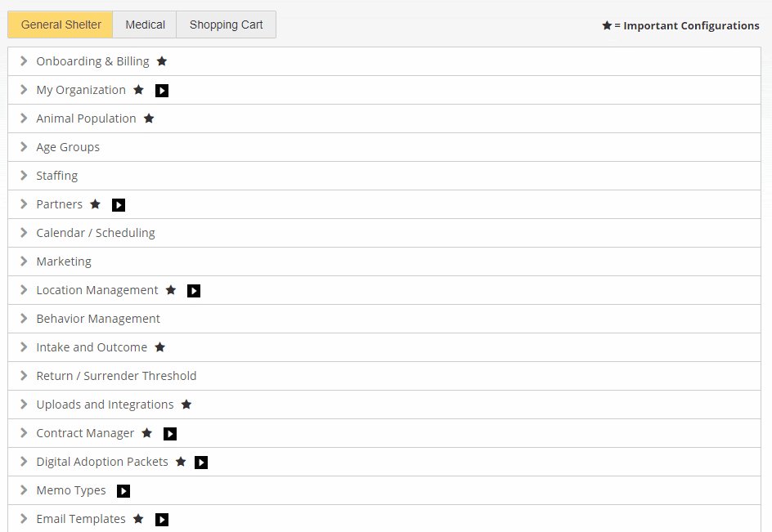The image size is (772, 532).
Task: Expand the Marketing section chevron
Action: [23, 261]
